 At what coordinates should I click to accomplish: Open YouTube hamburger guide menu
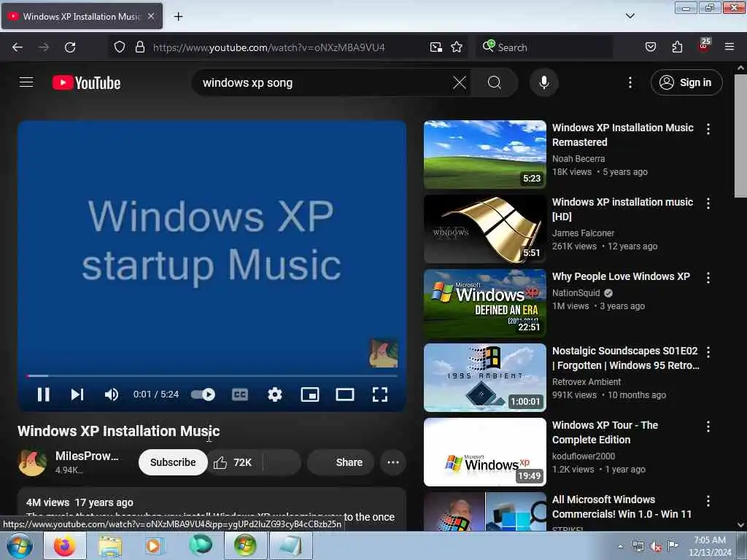(x=26, y=82)
